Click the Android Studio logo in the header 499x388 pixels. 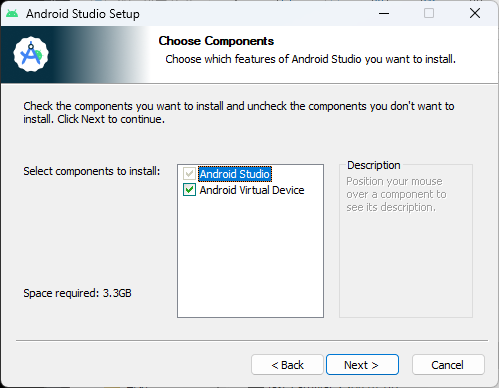coord(31,54)
